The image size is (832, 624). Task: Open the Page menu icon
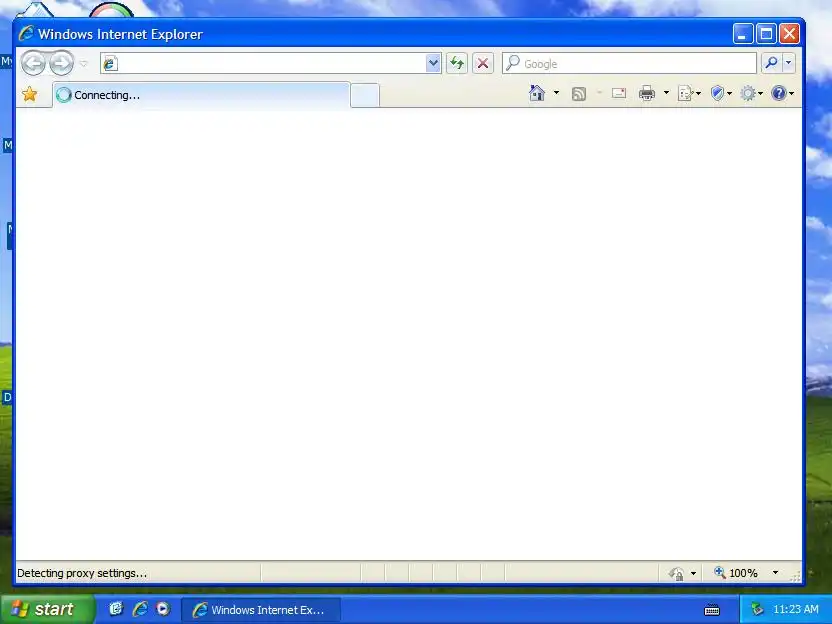(x=689, y=93)
